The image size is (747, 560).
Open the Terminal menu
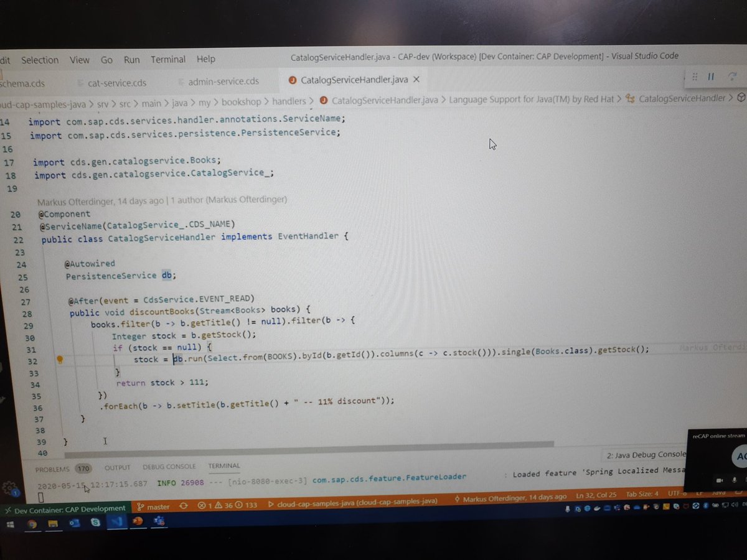pos(168,59)
